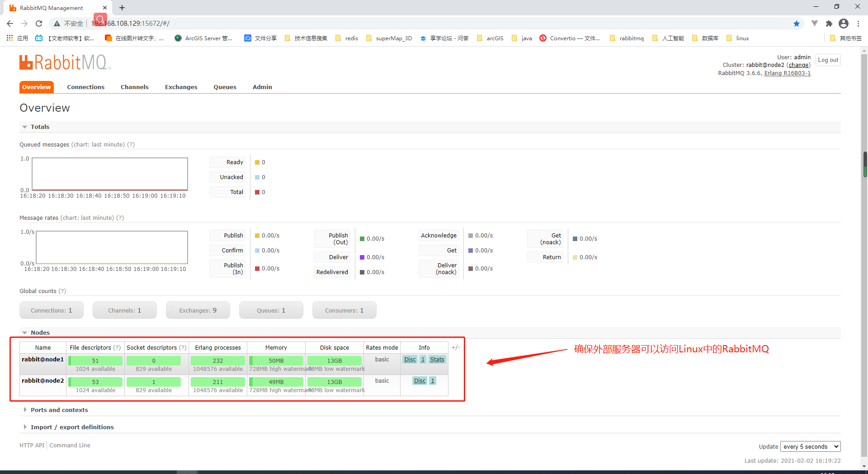Go forward in browser history
Viewport: 868px width, 474px height.
pyautogui.click(x=24, y=24)
